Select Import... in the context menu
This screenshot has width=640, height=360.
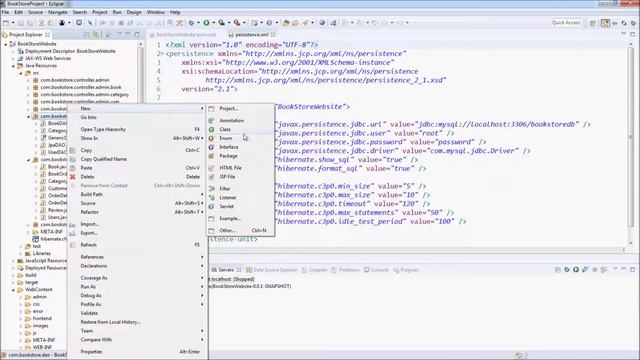pos(137,224)
